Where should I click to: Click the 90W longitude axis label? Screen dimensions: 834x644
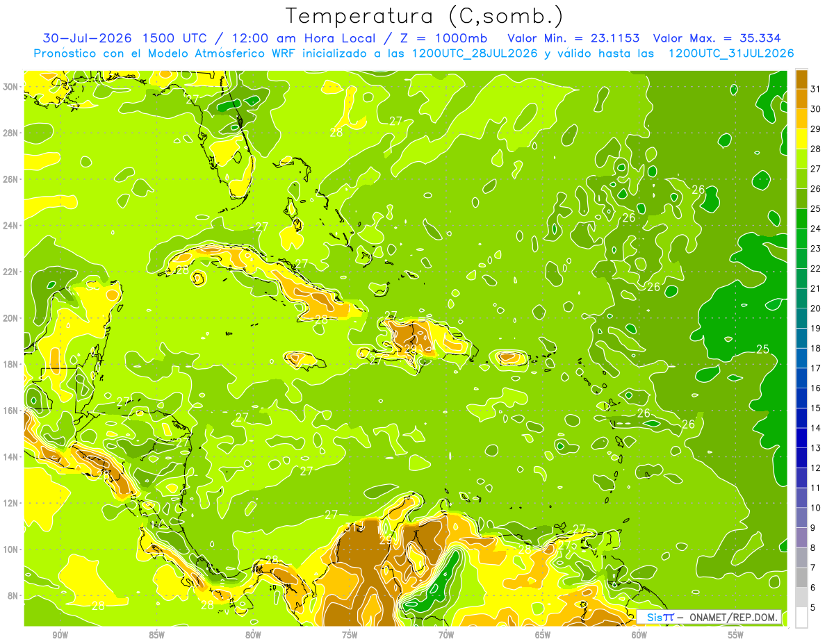[x=60, y=635]
